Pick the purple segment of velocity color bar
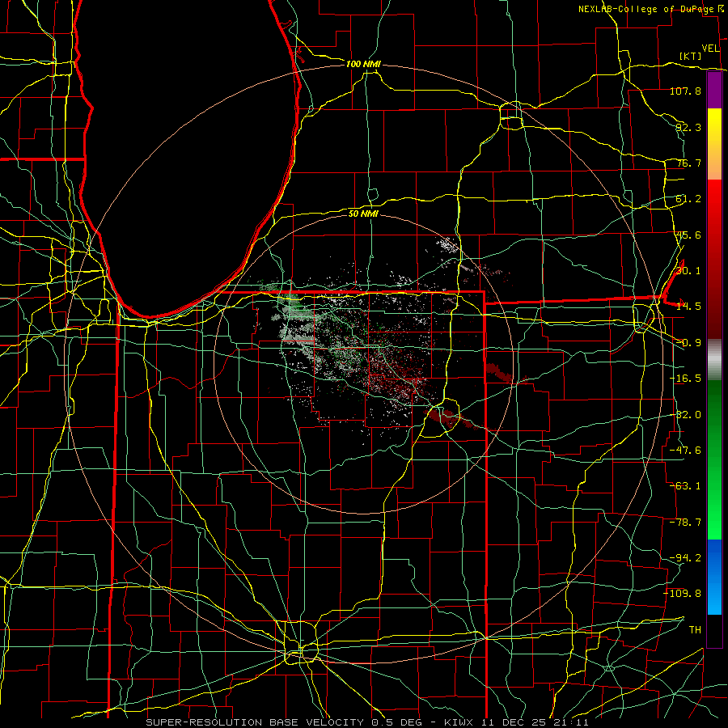This screenshot has height=728, width=728. (714, 90)
